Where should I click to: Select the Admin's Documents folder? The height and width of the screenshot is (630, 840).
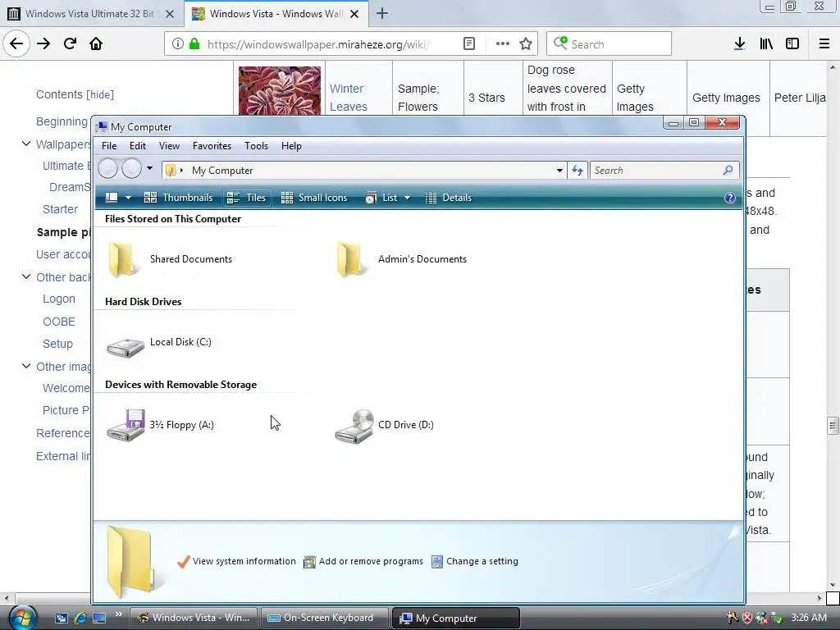(400, 259)
